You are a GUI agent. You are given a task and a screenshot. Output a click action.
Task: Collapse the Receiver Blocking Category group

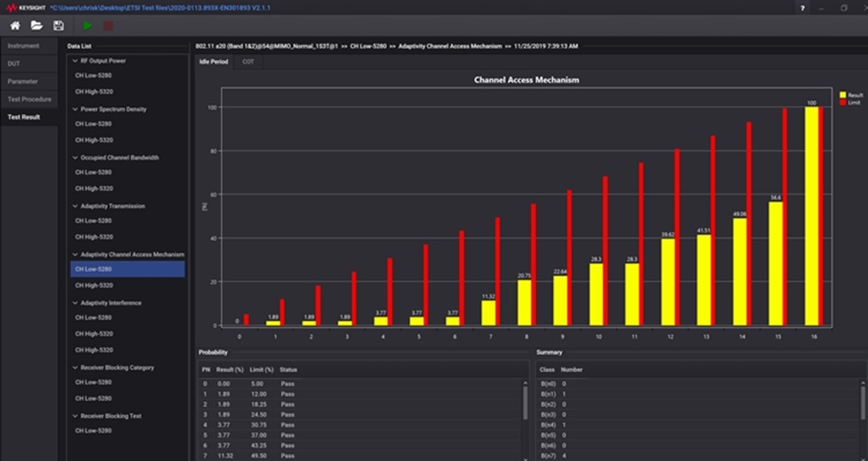tap(75, 367)
